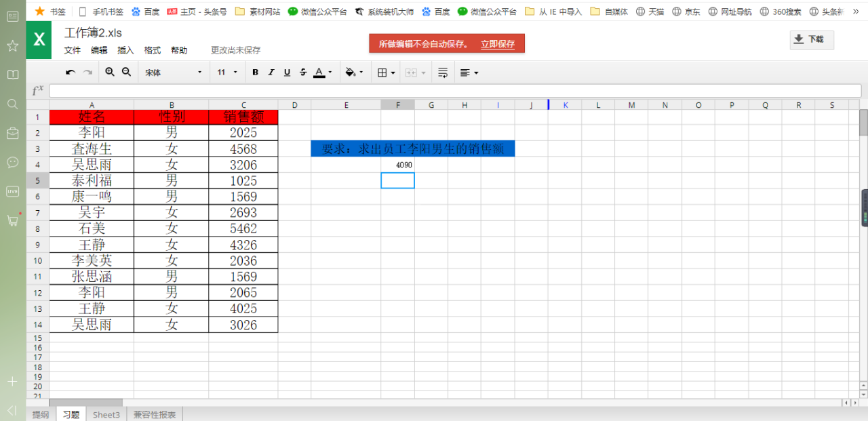Open the 格式 menu
Screen dimensions: 868x421
coord(153,50)
